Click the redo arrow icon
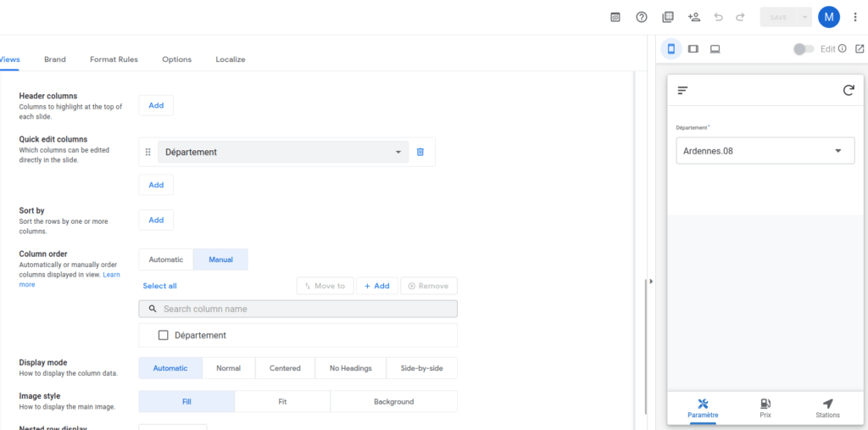 [740, 17]
